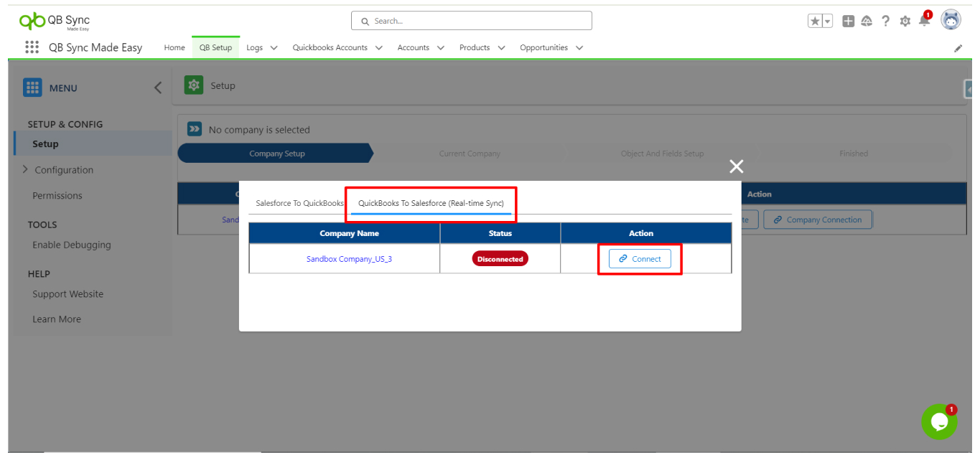Click the QB Sync logo
This screenshot has width=980, height=457.
point(55,22)
